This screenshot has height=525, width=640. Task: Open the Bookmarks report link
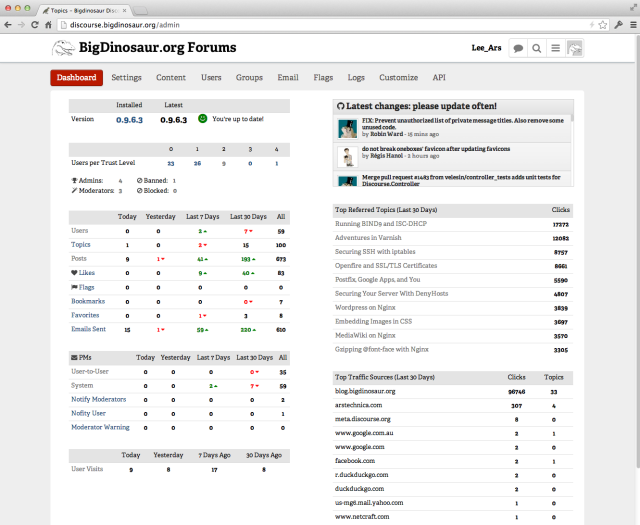[x=88, y=301]
